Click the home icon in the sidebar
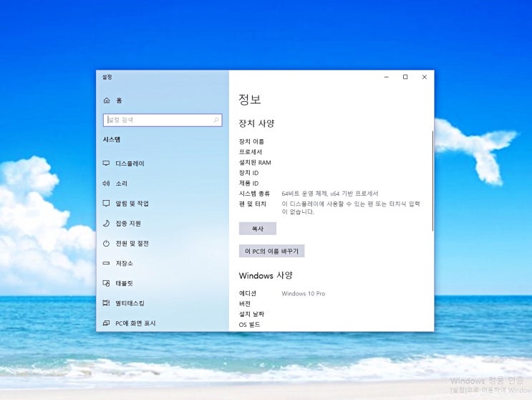This screenshot has height=400, width=532. click(107, 100)
